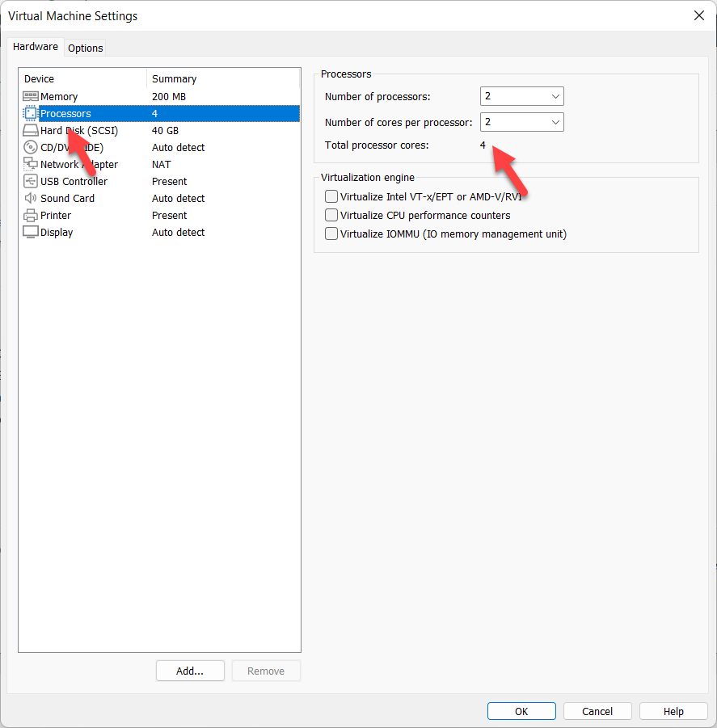Click the Network Adapter icon

pos(31,165)
